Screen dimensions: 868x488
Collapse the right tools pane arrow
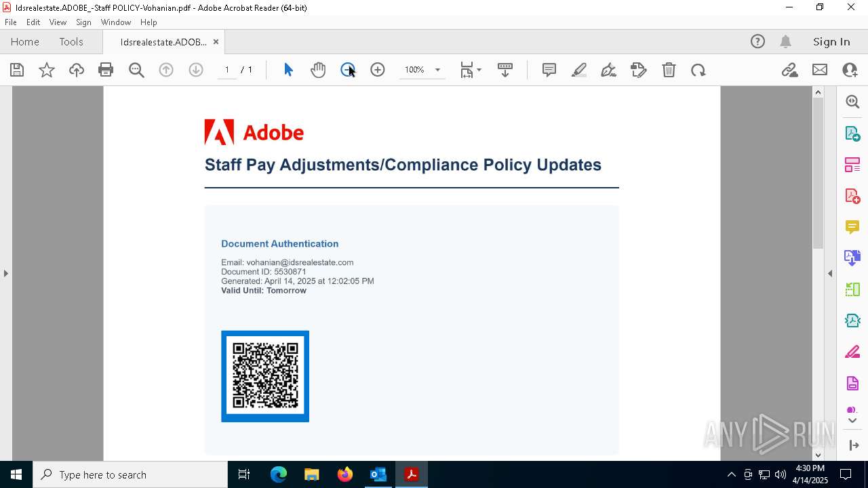point(830,273)
